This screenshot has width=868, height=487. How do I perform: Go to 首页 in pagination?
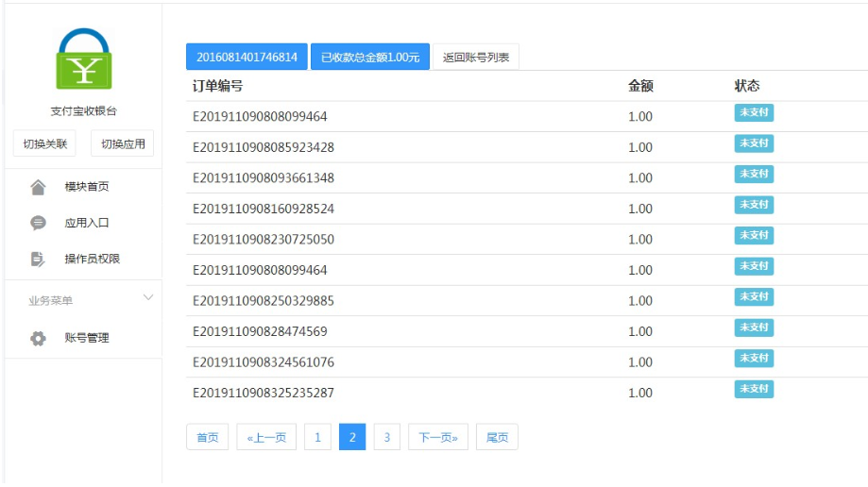click(x=207, y=437)
